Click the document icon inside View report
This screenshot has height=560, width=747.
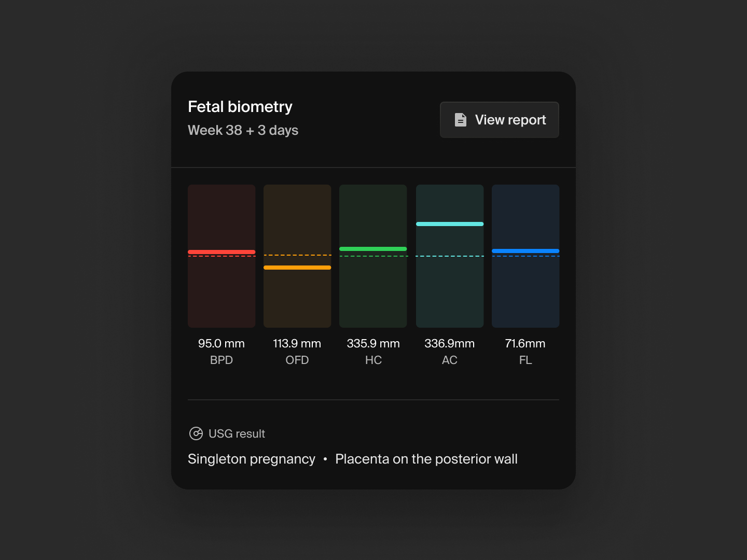click(x=460, y=120)
